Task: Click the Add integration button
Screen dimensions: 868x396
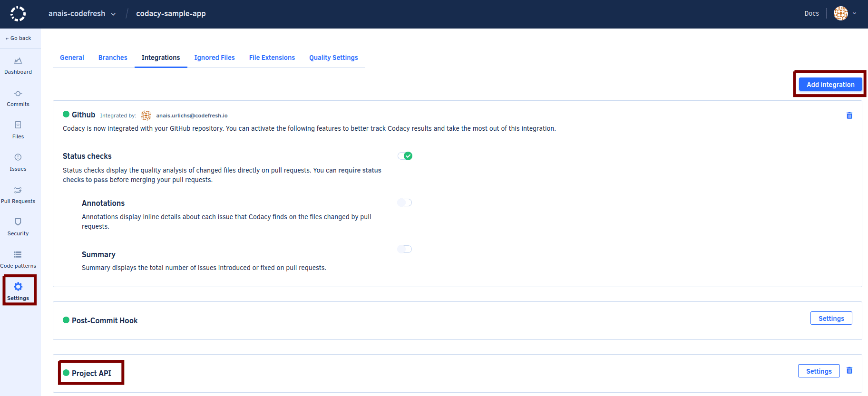Action: click(x=830, y=85)
